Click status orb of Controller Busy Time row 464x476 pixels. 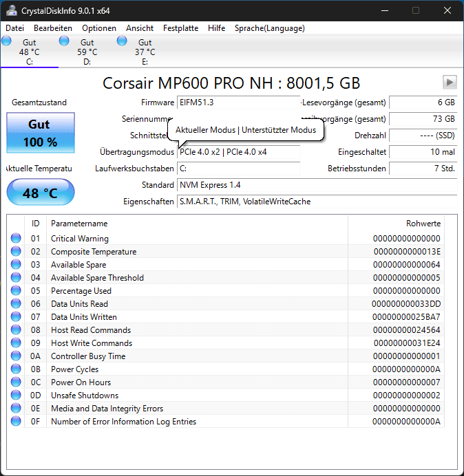(x=16, y=356)
